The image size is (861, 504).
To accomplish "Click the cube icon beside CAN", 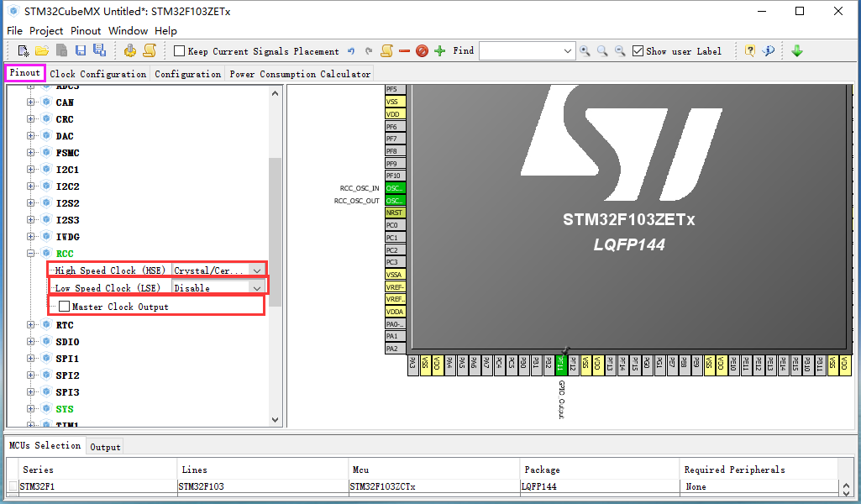I will (x=47, y=102).
